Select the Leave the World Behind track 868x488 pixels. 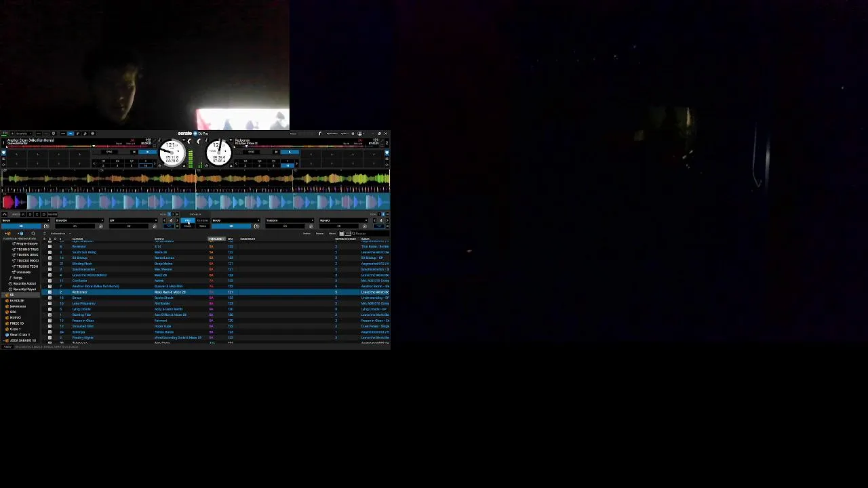216,275
